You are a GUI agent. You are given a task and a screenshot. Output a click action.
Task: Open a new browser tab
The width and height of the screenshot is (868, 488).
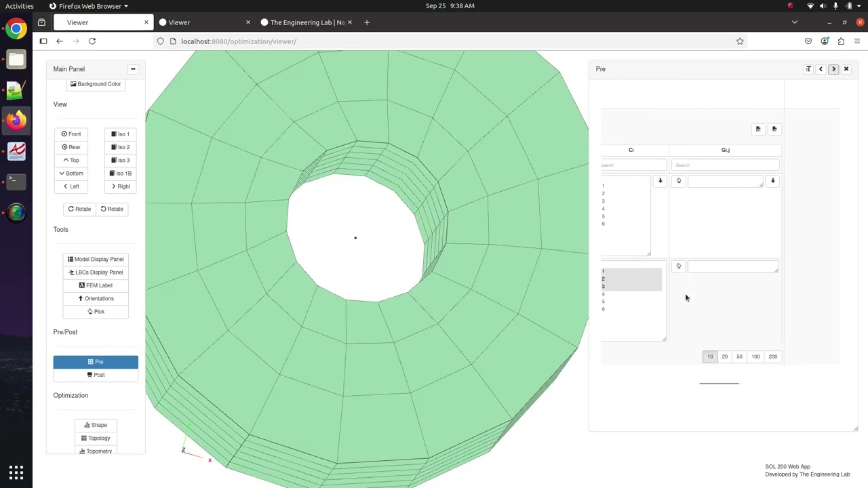click(x=367, y=22)
